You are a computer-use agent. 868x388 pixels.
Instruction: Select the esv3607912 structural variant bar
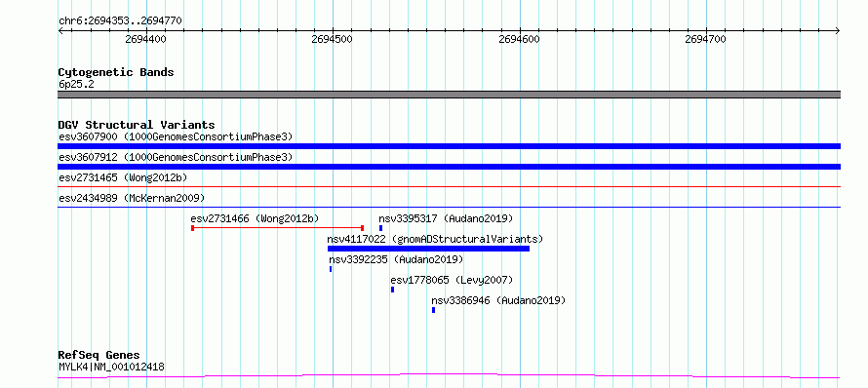point(449,167)
